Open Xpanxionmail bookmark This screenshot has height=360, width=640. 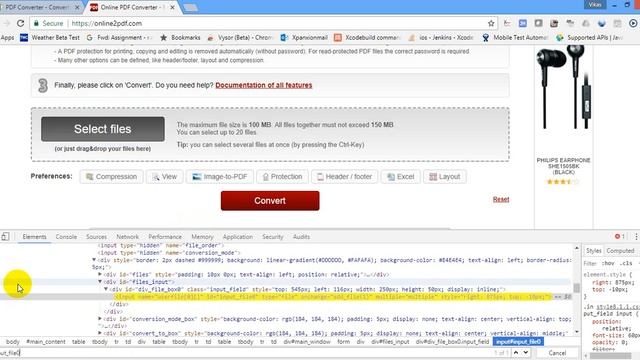tap(304, 38)
